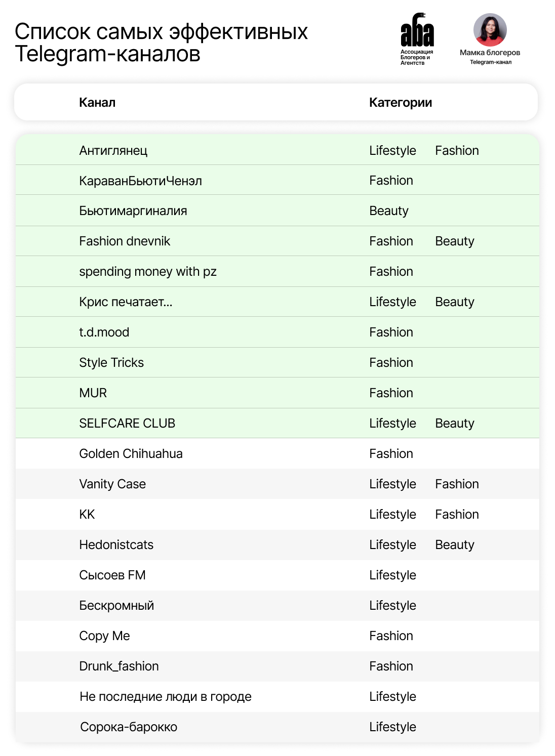
Task: Select the Hedonistcats channel name
Action: click(116, 545)
